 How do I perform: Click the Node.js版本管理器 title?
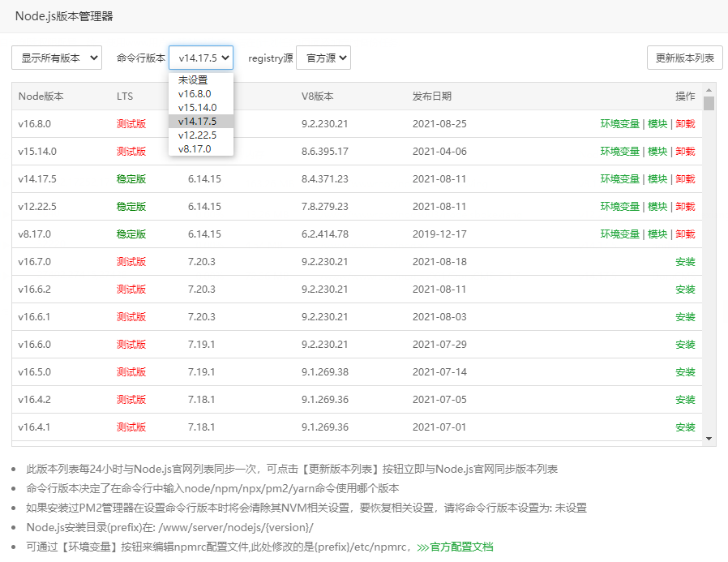[64, 16]
